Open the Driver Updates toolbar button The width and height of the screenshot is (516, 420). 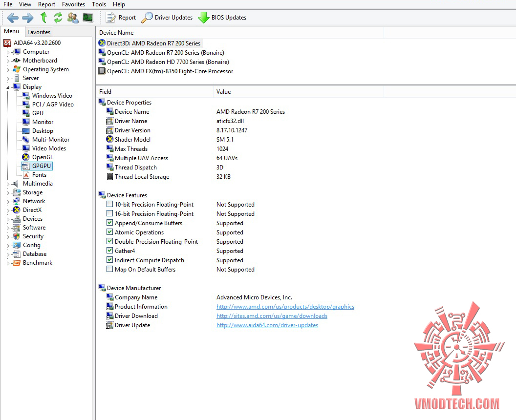click(x=167, y=18)
